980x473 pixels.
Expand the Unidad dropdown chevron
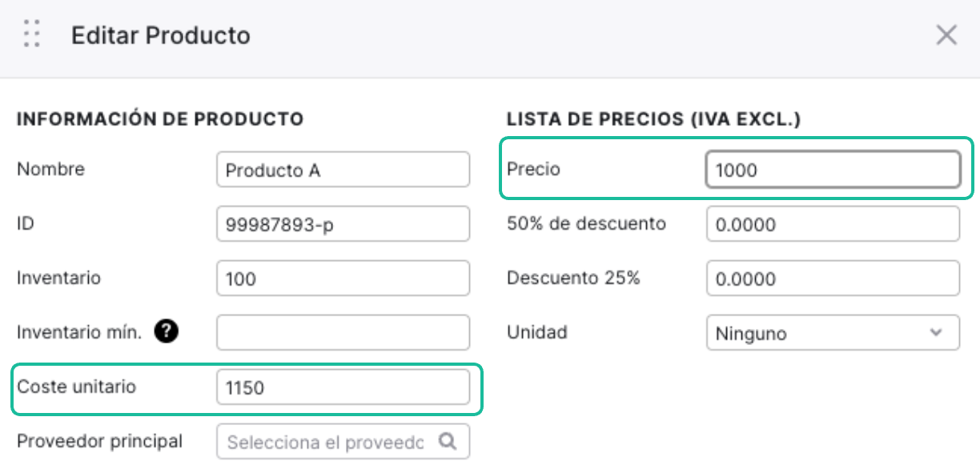pyautogui.click(x=936, y=332)
